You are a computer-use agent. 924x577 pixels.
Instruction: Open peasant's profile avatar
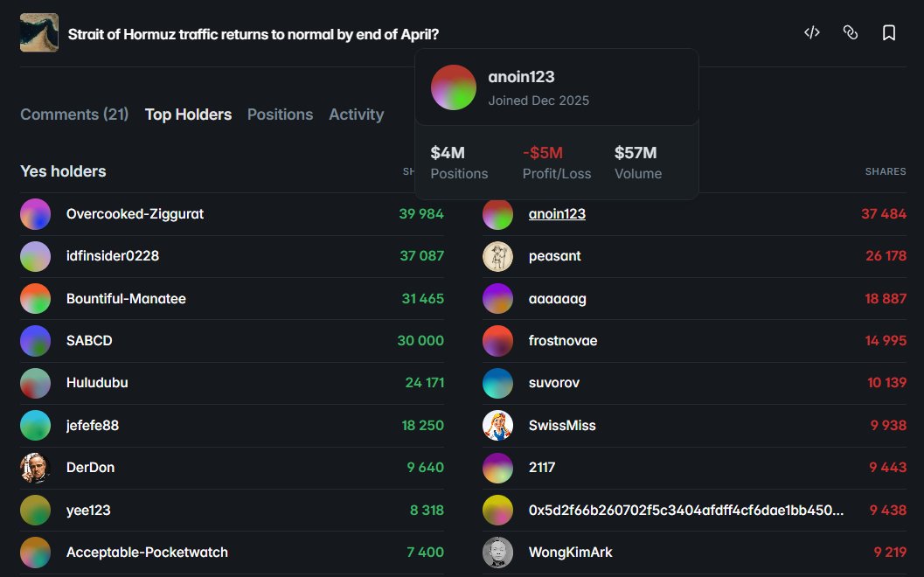[497, 255]
